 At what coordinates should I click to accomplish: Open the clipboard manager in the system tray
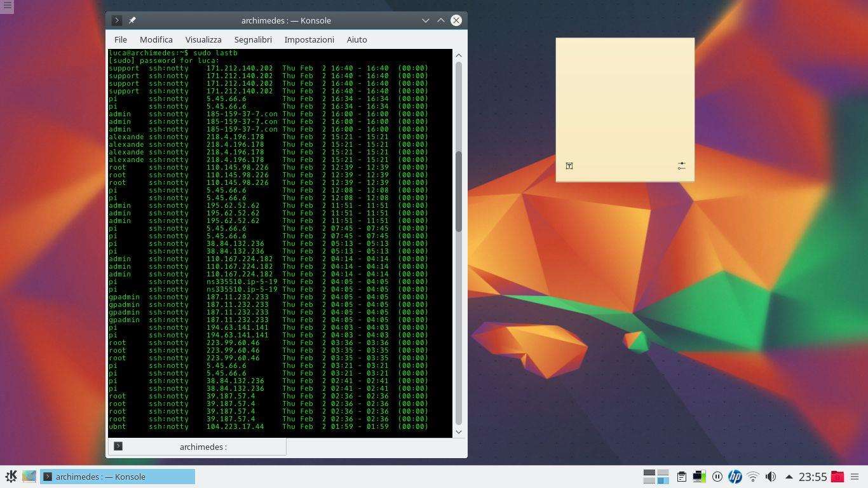pos(681,477)
